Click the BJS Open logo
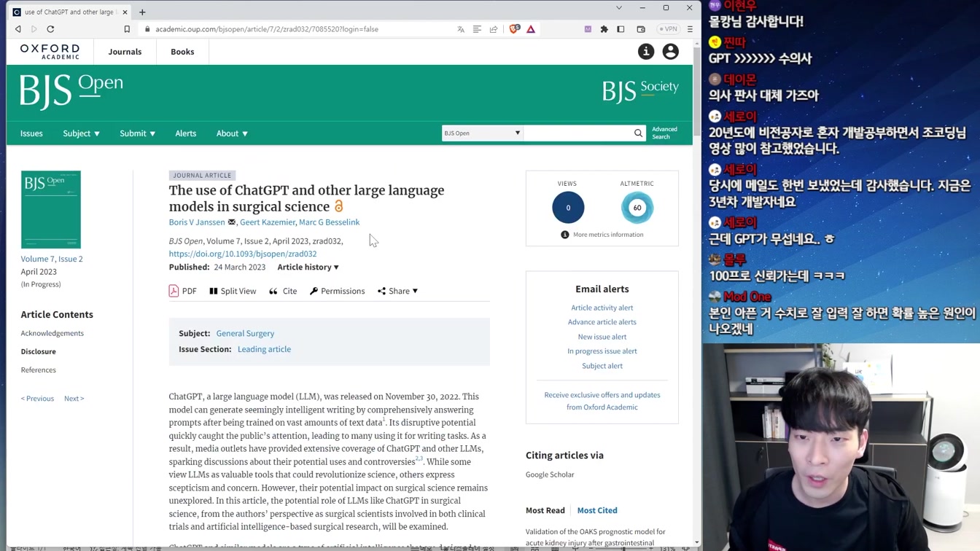The image size is (980, 551). click(x=71, y=91)
